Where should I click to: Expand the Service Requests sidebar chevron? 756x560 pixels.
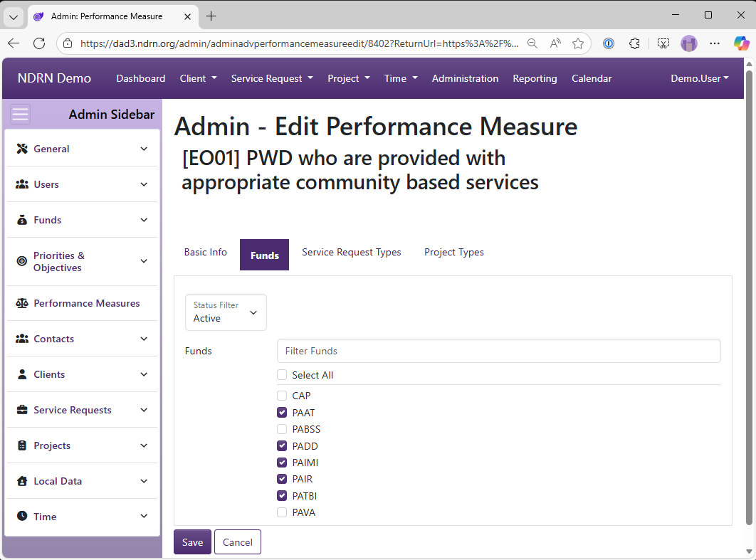144,410
